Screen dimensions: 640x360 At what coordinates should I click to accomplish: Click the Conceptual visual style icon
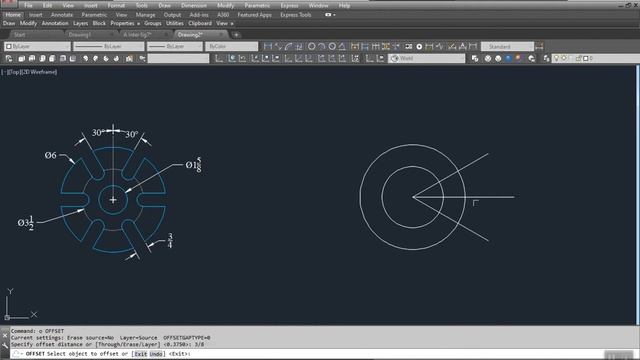(518, 58)
